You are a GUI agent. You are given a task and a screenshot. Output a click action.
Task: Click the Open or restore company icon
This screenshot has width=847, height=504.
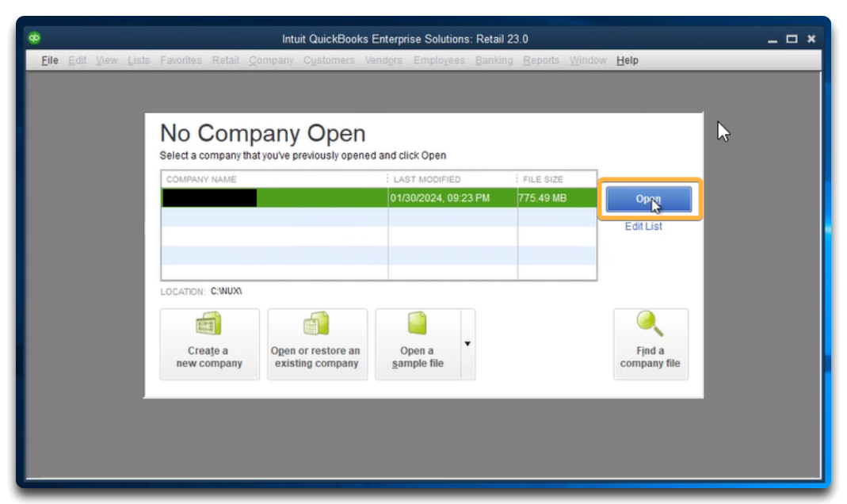point(316,323)
